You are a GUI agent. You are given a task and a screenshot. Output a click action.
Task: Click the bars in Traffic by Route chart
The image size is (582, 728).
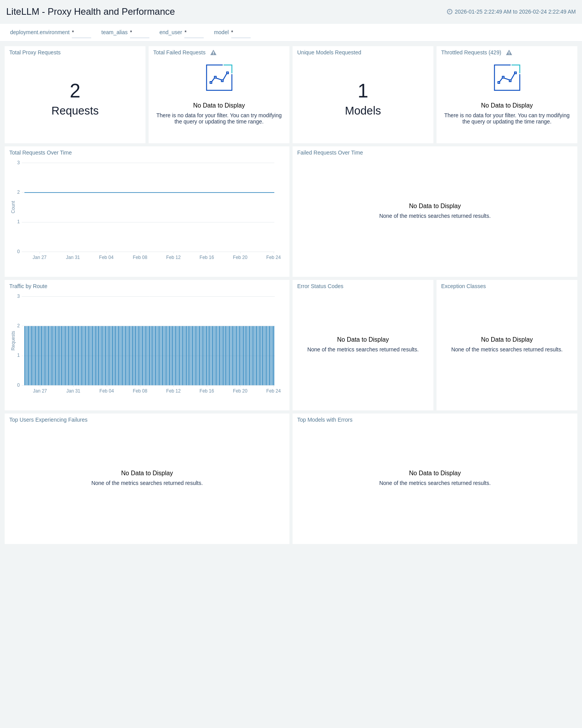pyautogui.click(x=149, y=355)
